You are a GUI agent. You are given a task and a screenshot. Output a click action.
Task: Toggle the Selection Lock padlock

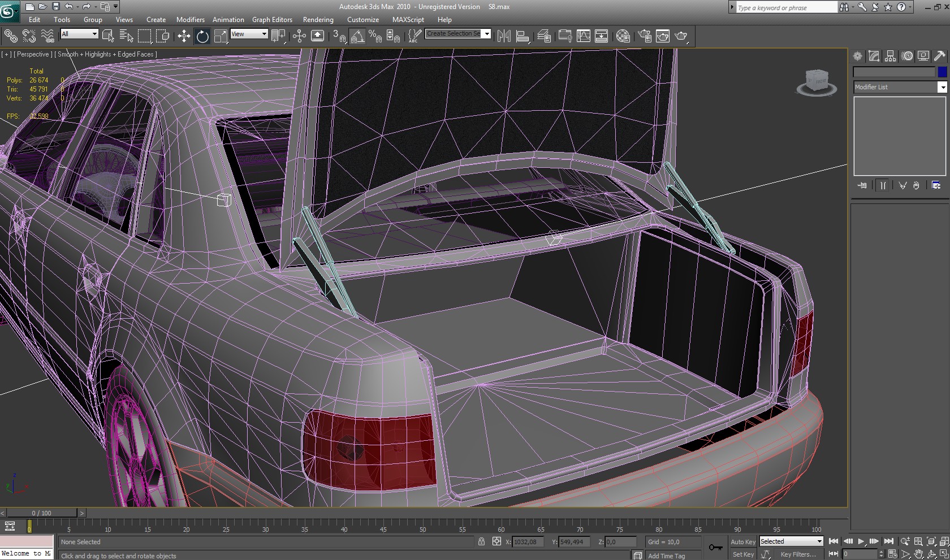point(481,541)
